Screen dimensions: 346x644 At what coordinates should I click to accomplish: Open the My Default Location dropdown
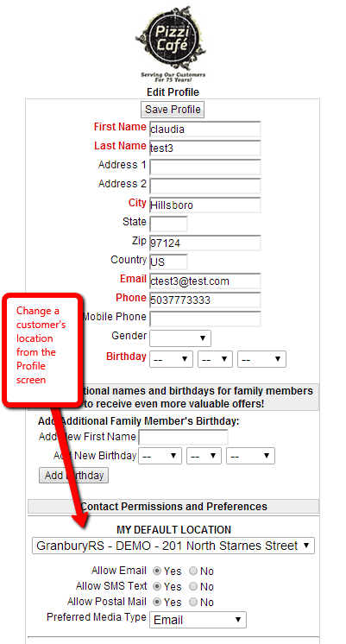pyautogui.click(x=173, y=546)
